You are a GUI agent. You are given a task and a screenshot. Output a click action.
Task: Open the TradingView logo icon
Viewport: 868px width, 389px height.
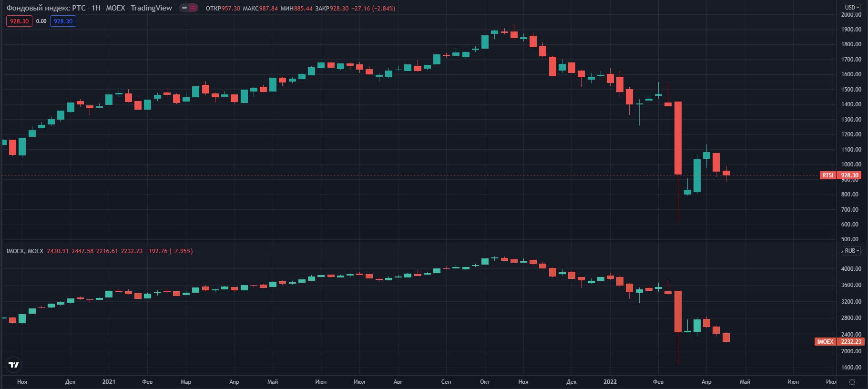(14, 365)
